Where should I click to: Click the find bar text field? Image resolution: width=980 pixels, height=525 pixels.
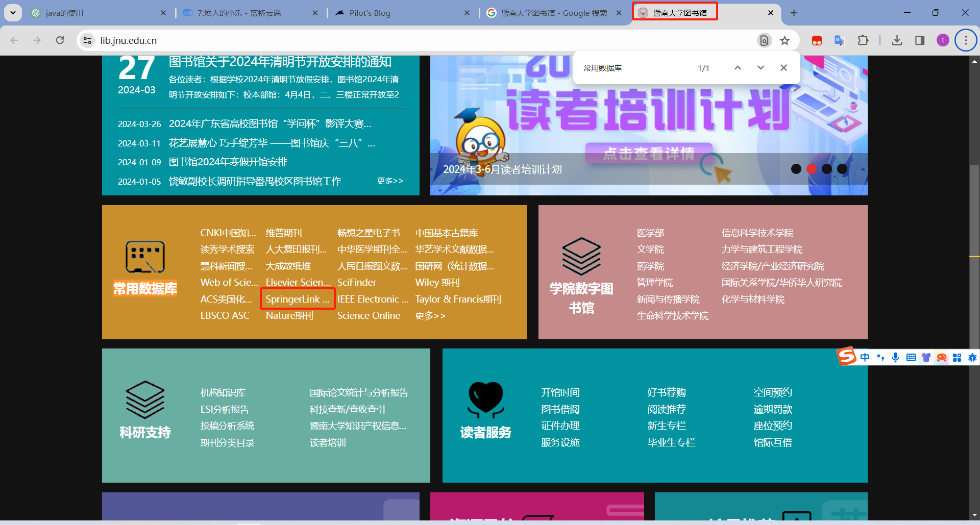635,68
